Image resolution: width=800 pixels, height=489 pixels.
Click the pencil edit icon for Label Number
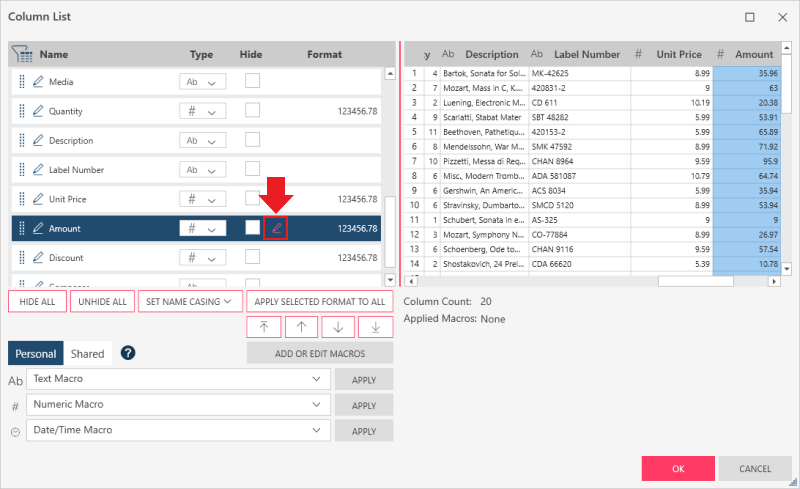point(38,169)
